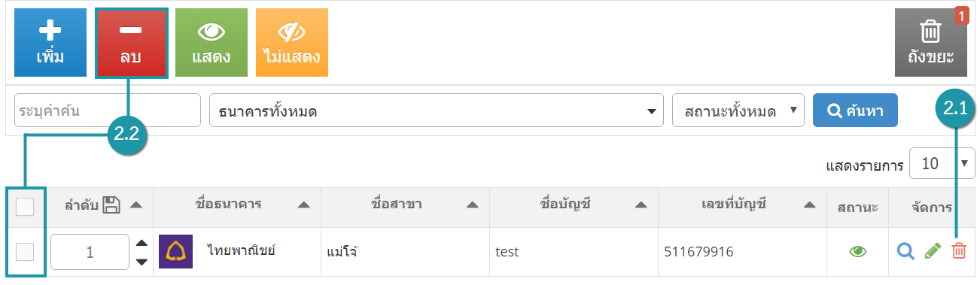Click the save order floppy disk icon

point(112,205)
